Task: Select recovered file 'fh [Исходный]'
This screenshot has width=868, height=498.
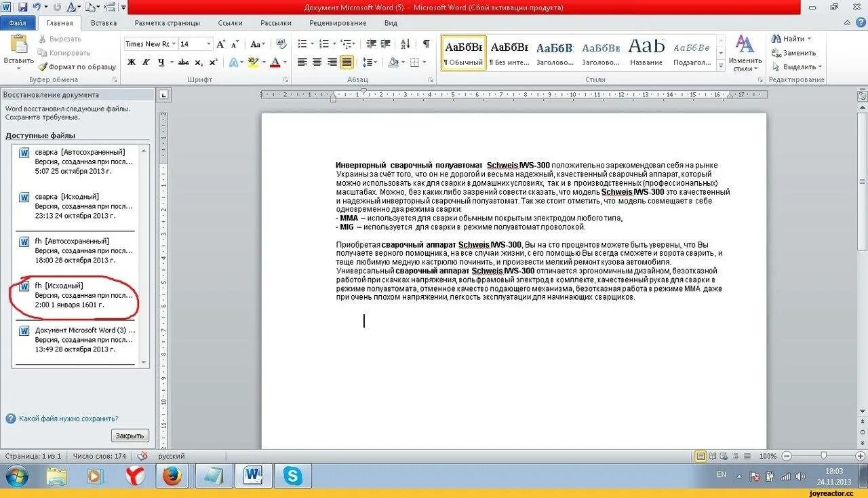Action: [75, 295]
